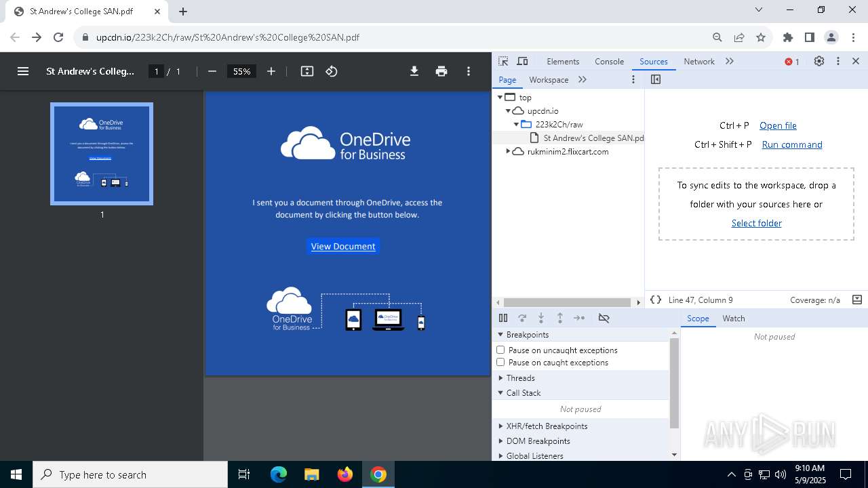868x488 pixels.
Task: Download the PDF file
Action: 414,71
